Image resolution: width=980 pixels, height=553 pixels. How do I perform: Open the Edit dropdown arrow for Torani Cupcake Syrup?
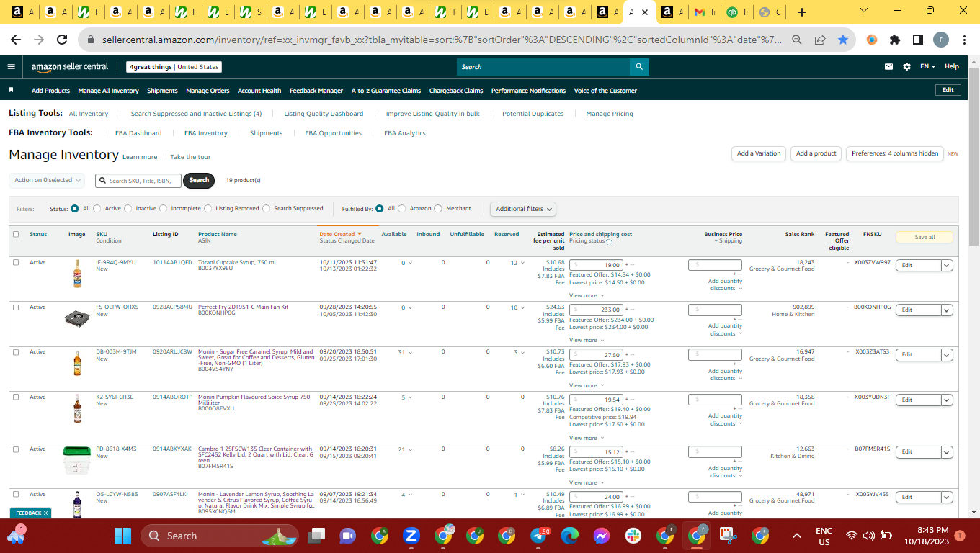tap(947, 265)
